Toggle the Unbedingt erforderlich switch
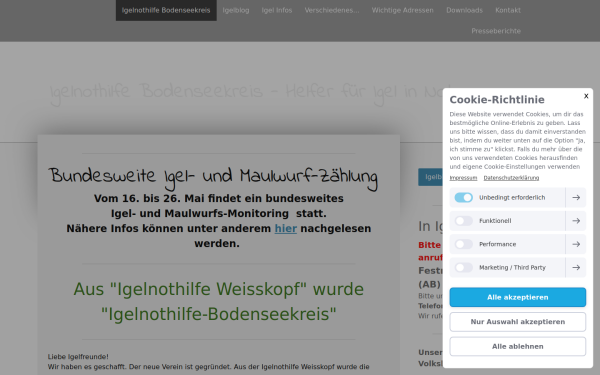Screen dimensions: 600x375 coord(463,197)
